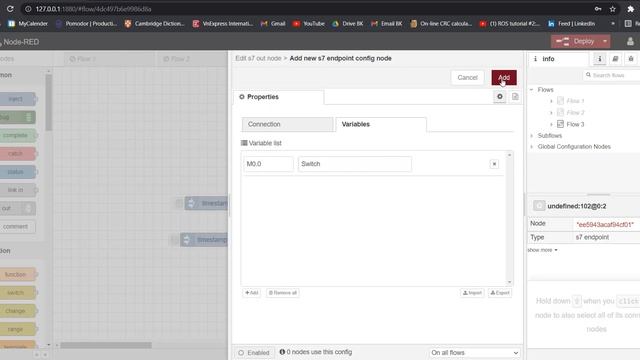Open node settings gear icon
The height and width of the screenshot is (360, 640).
[500, 97]
